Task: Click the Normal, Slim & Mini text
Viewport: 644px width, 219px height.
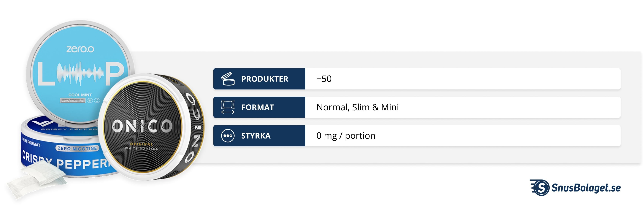Action: click(x=357, y=107)
